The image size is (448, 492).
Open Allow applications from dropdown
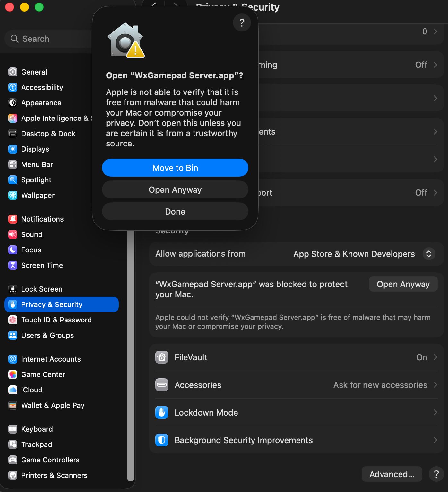pos(429,254)
